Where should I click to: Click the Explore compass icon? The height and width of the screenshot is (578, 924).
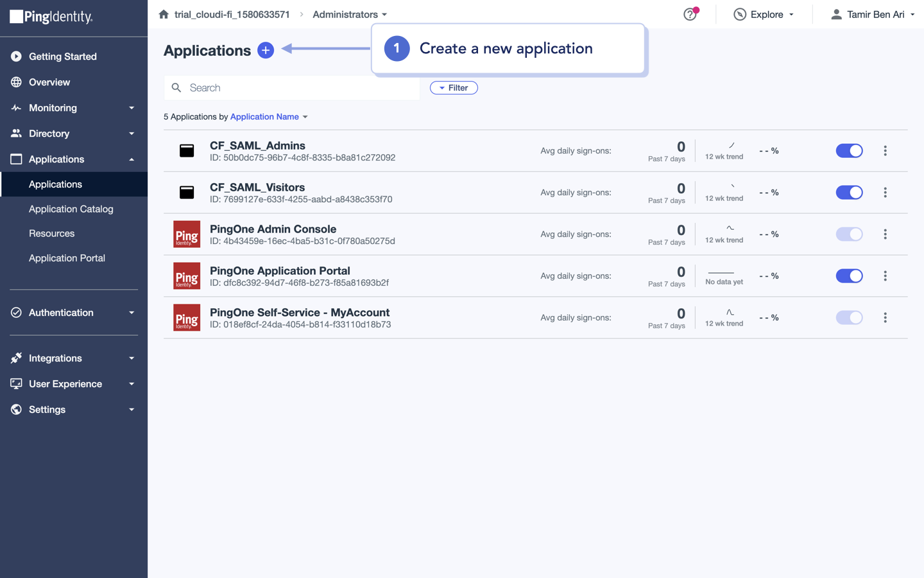740,14
